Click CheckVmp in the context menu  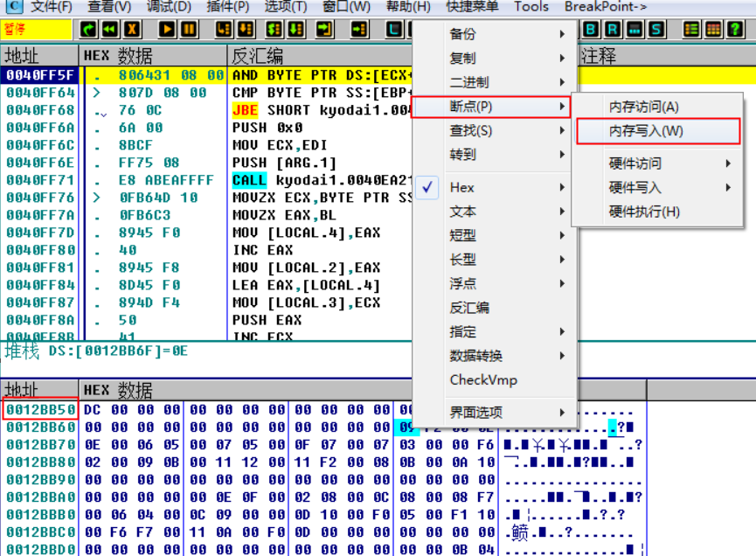point(494,380)
